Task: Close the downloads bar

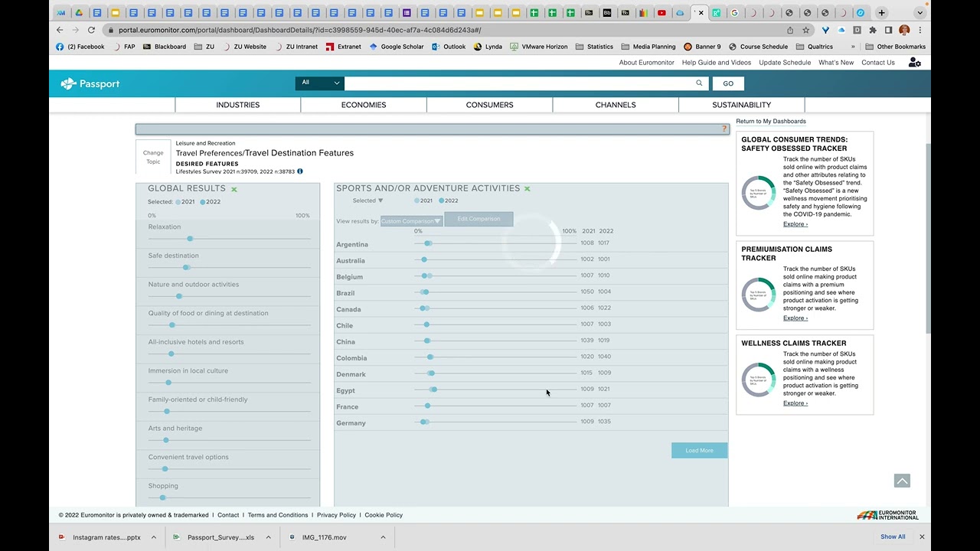Action: coord(922,537)
